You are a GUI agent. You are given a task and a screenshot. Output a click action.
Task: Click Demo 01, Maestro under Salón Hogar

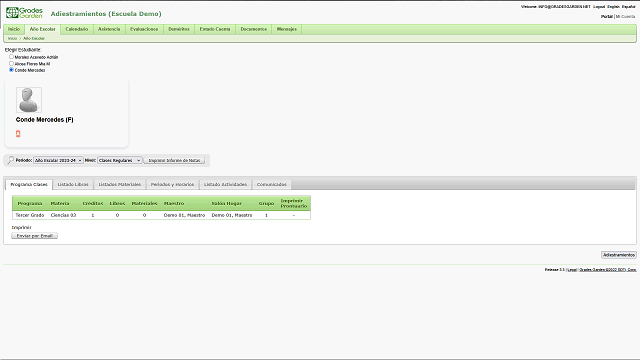pyautogui.click(x=231, y=215)
